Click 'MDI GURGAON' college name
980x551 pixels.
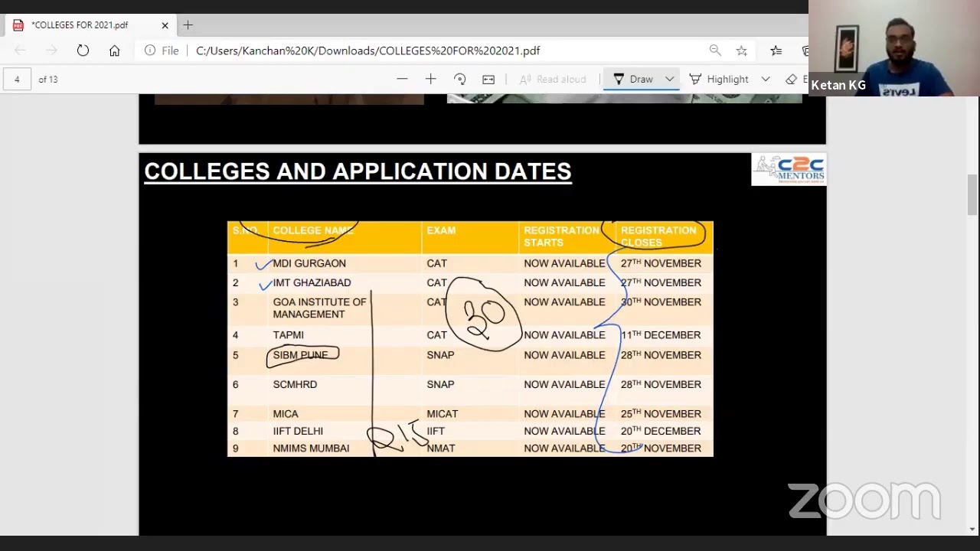click(x=309, y=263)
